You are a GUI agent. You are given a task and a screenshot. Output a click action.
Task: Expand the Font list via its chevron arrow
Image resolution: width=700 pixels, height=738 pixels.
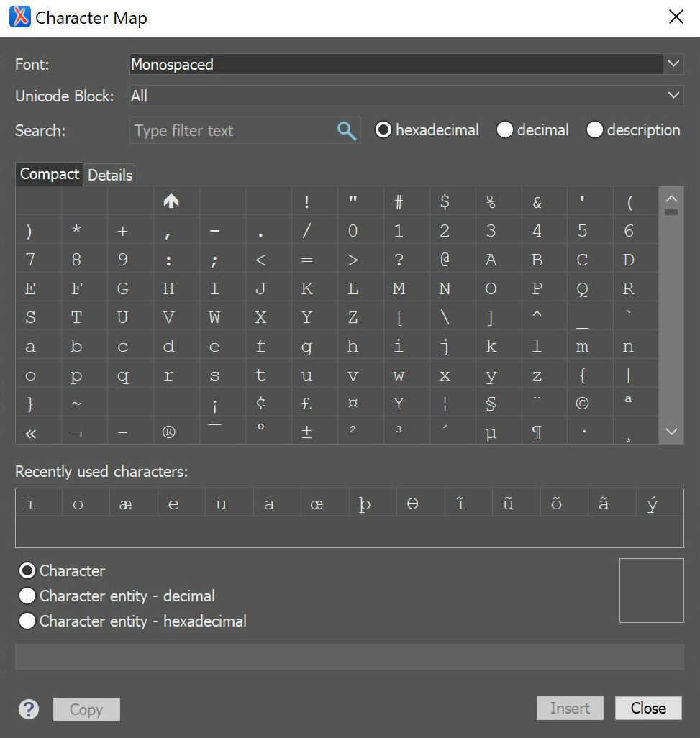(x=673, y=64)
